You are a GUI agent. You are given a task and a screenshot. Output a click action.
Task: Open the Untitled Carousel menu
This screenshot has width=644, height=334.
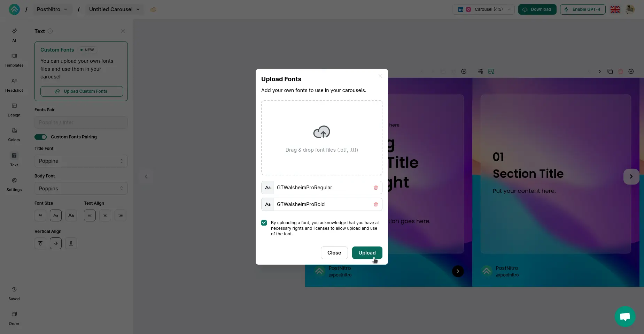[114, 9]
